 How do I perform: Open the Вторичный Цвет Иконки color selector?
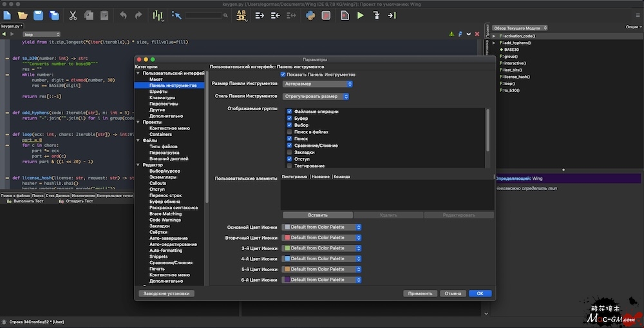tap(322, 237)
